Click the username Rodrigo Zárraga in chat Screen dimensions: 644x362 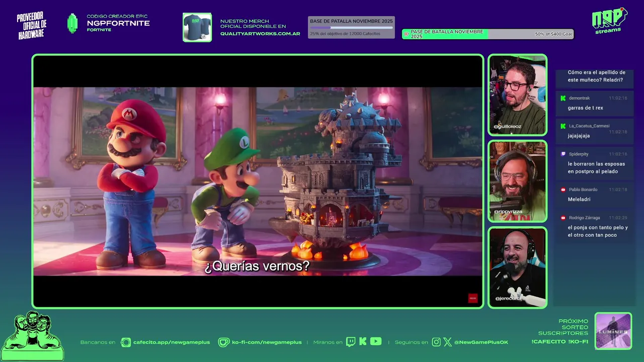point(584,218)
